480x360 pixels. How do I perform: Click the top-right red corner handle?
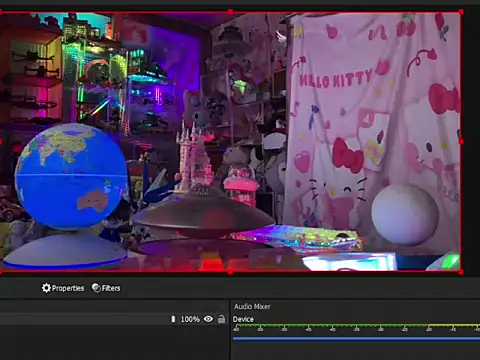coord(461,12)
